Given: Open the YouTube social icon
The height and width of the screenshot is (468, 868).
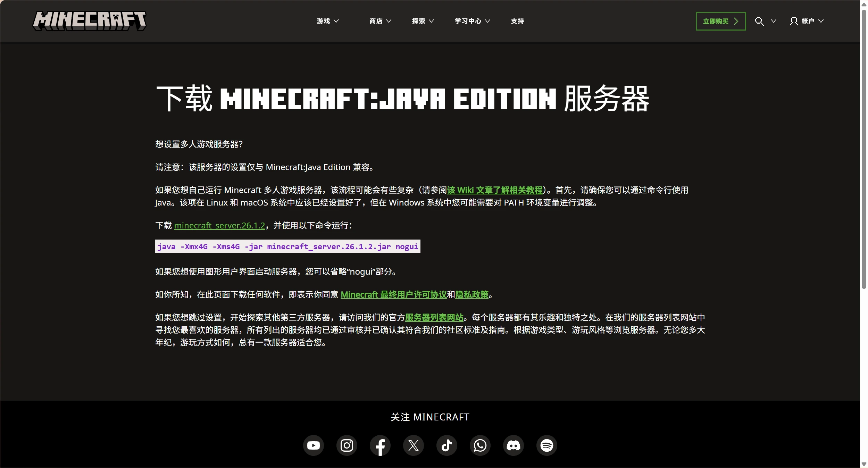Looking at the screenshot, I should 313,445.
